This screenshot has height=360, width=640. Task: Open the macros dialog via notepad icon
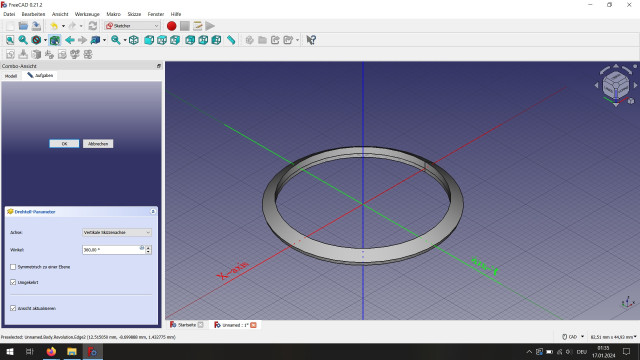198,26
